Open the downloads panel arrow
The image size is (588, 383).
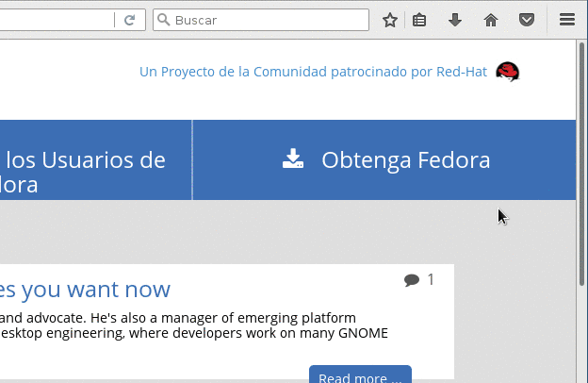click(x=455, y=20)
